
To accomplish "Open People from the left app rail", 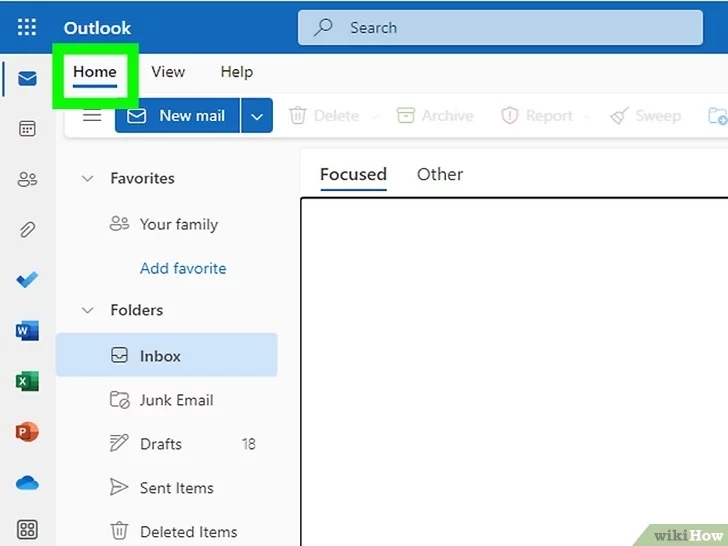I will point(27,179).
